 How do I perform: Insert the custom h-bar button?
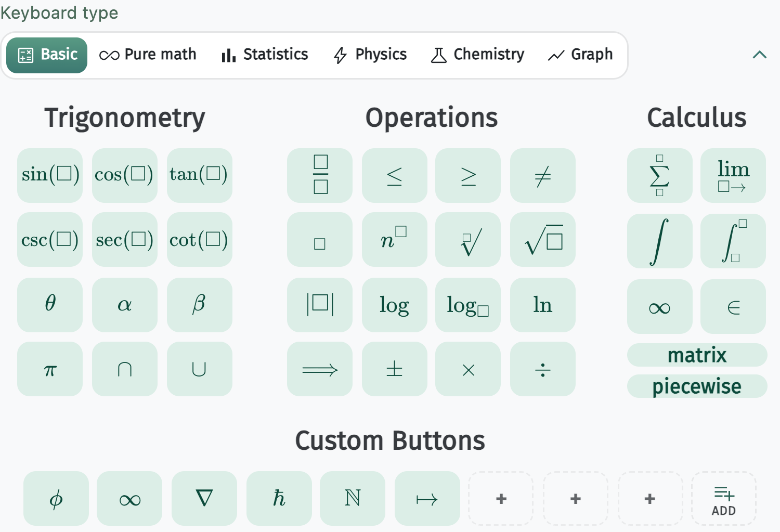click(x=279, y=498)
